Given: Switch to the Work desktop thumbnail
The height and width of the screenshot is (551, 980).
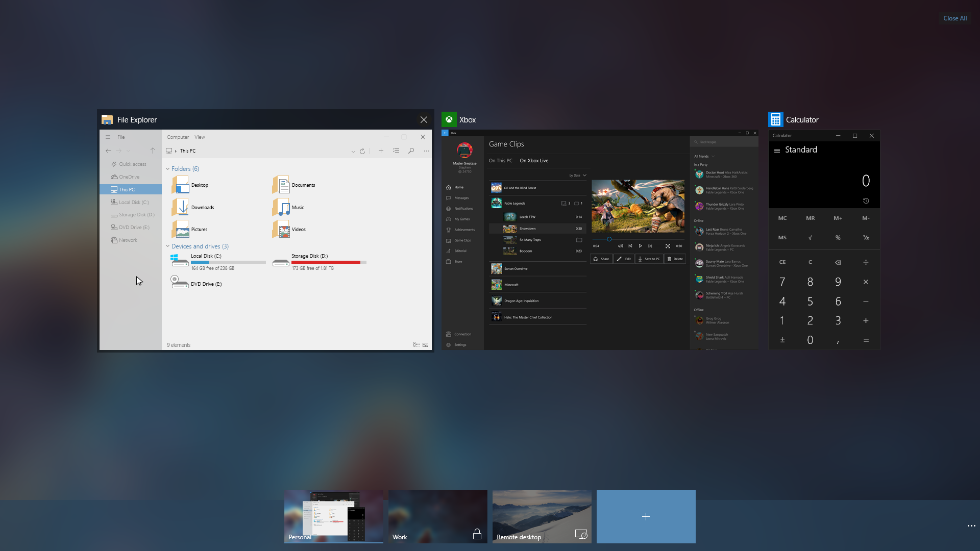Looking at the screenshot, I should click(438, 516).
